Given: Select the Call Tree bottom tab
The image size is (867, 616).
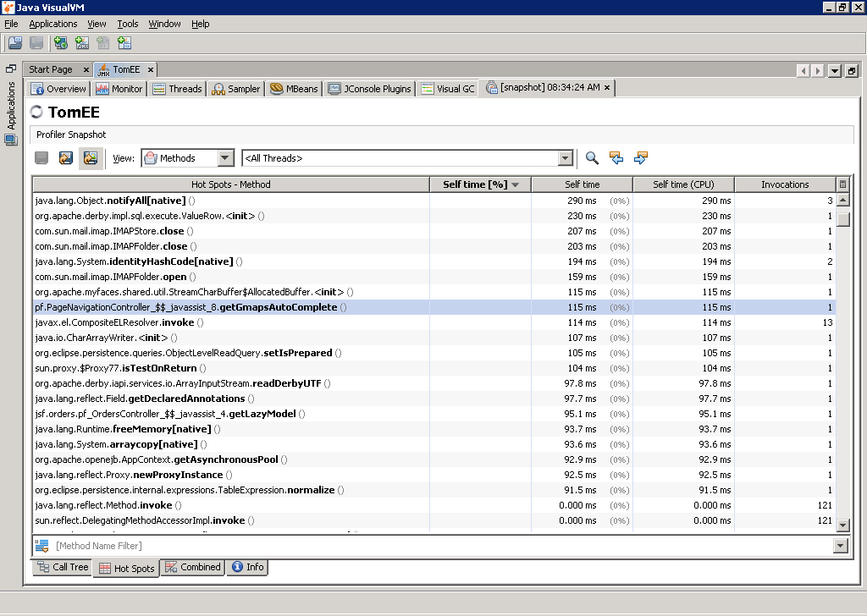Looking at the screenshot, I should [x=63, y=568].
